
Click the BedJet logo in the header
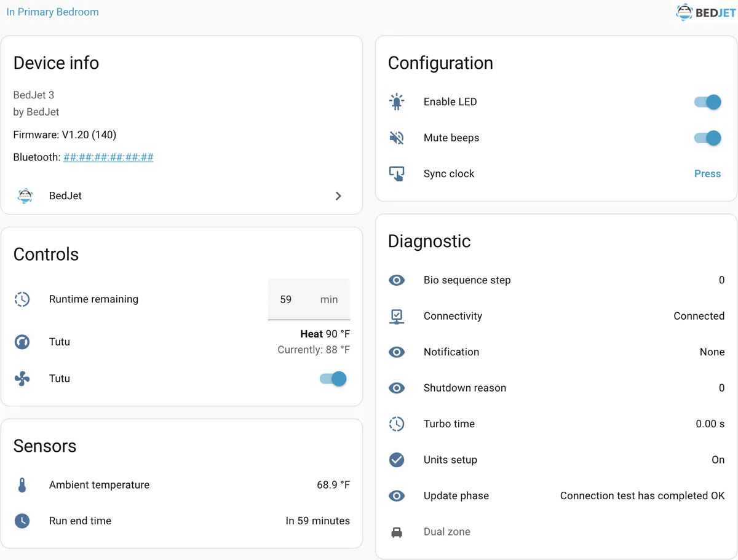[705, 12]
